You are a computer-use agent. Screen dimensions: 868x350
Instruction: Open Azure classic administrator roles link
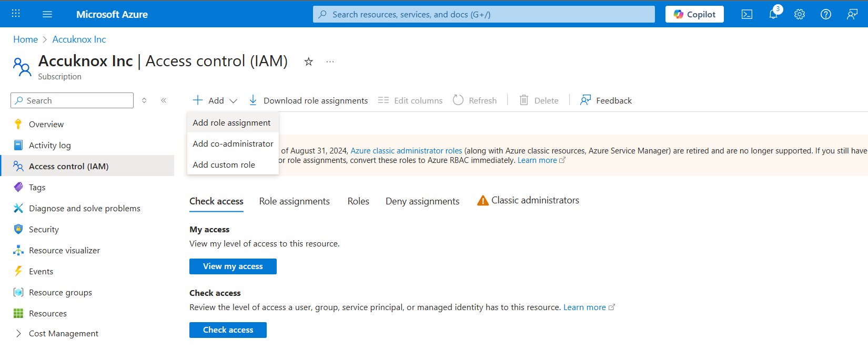point(406,151)
